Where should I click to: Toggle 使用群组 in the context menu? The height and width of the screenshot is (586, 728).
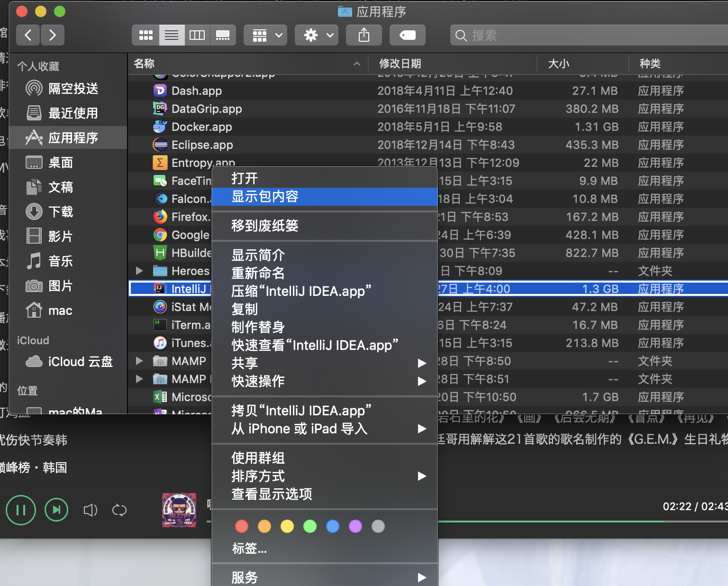click(x=325, y=458)
